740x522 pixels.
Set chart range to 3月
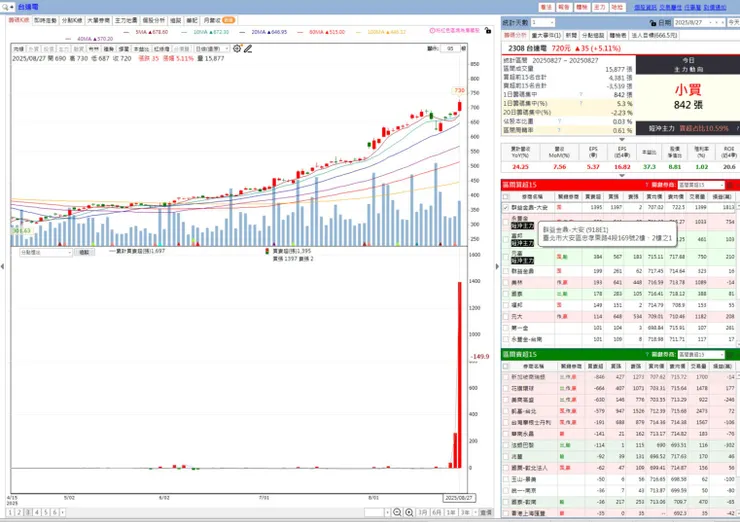tap(423, 513)
